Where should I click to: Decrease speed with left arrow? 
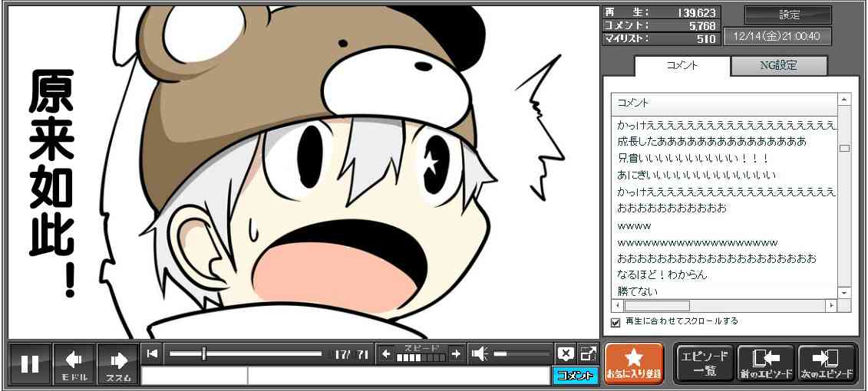click(x=387, y=353)
